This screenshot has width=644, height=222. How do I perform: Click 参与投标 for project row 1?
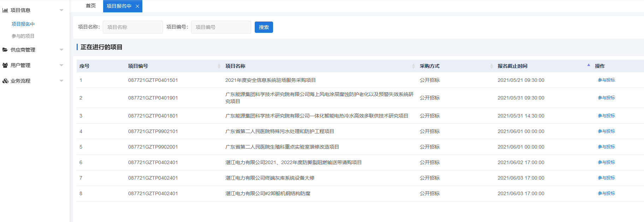(606, 80)
